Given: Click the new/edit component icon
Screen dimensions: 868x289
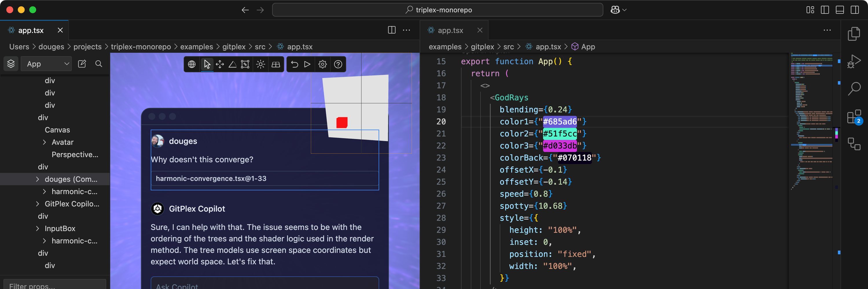Looking at the screenshot, I should click(x=82, y=64).
